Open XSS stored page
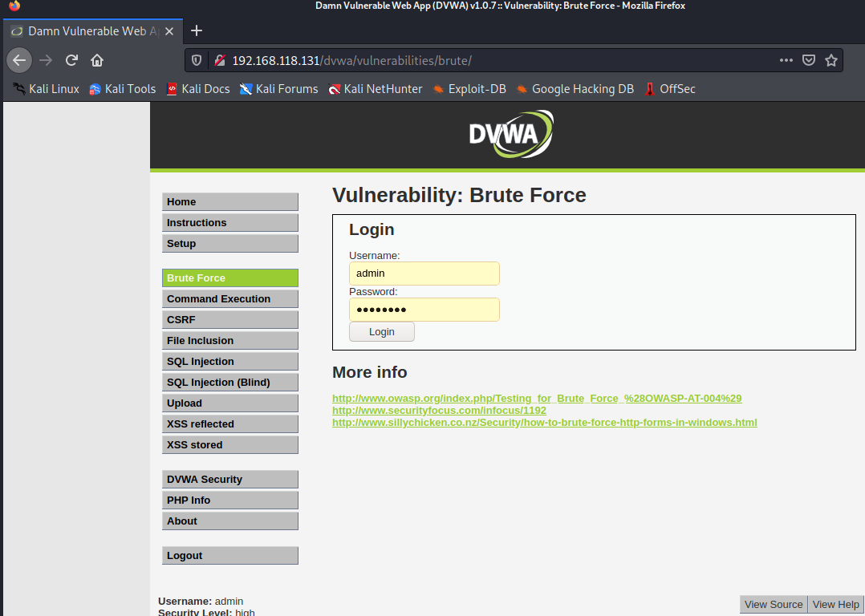 [x=230, y=445]
